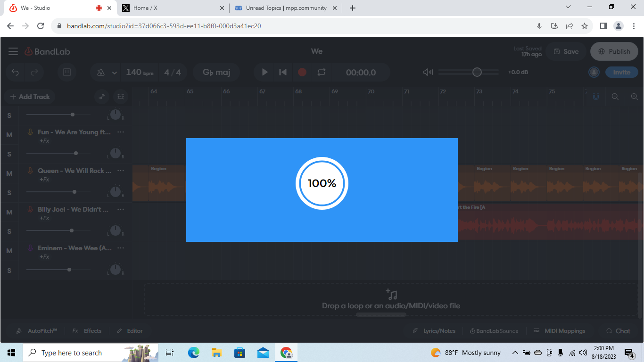The width and height of the screenshot is (644, 362).
Task: Redo the last undone action
Action: point(34,72)
